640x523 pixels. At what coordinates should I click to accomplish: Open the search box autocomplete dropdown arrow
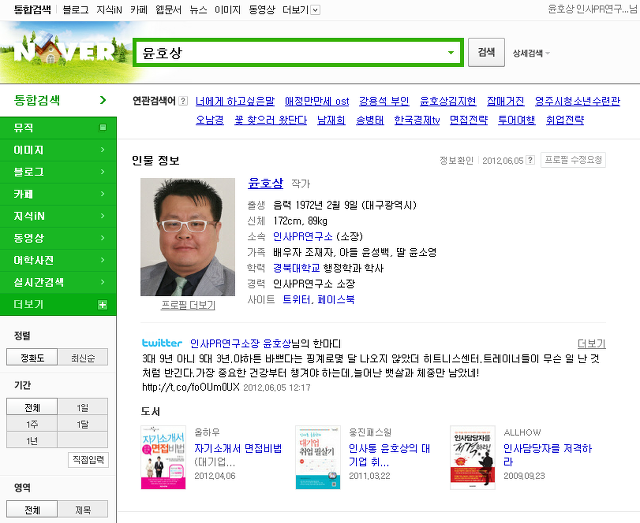coord(451,52)
